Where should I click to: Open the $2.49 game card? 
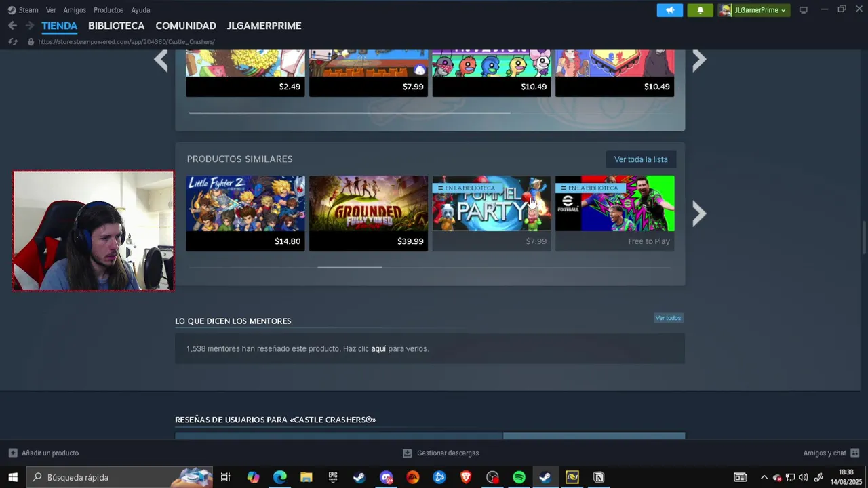point(245,73)
